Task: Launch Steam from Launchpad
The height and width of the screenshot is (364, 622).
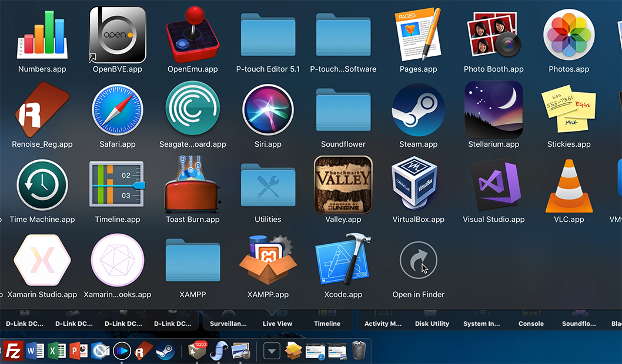Action: pyautogui.click(x=418, y=109)
